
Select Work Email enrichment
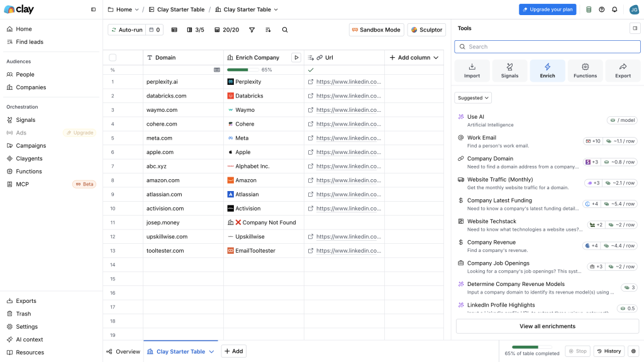tap(548, 141)
